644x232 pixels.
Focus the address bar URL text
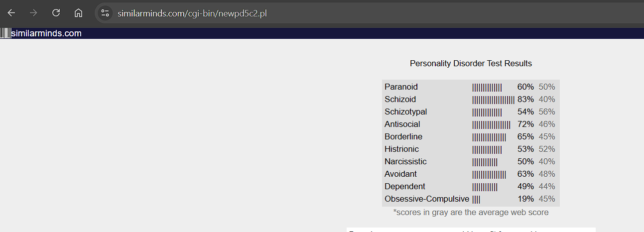click(x=192, y=13)
